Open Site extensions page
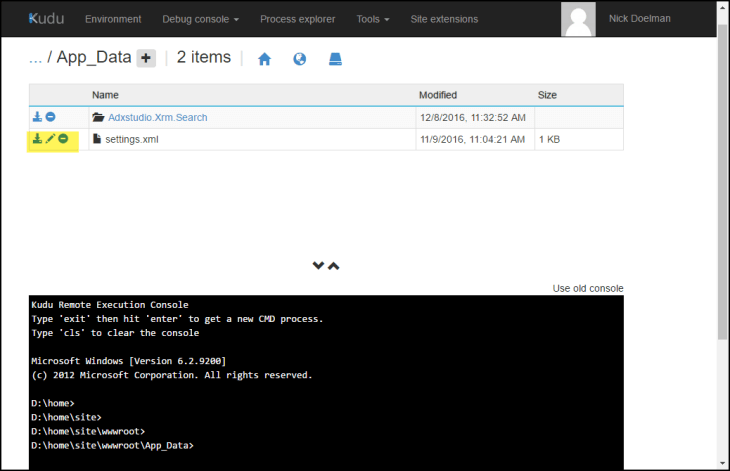The width and height of the screenshot is (730, 471). pyautogui.click(x=444, y=19)
